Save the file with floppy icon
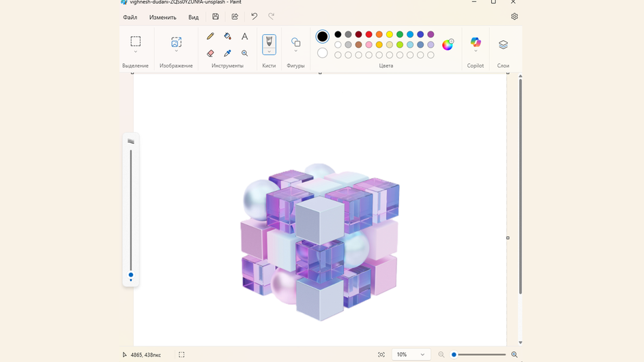The width and height of the screenshot is (644, 362). click(x=216, y=17)
